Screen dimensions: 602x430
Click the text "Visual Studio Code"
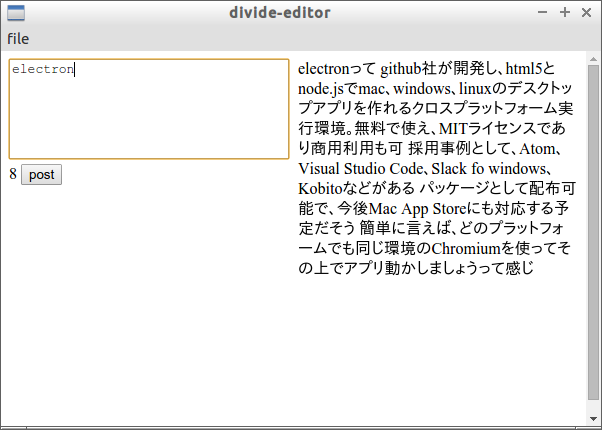point(361,169)
